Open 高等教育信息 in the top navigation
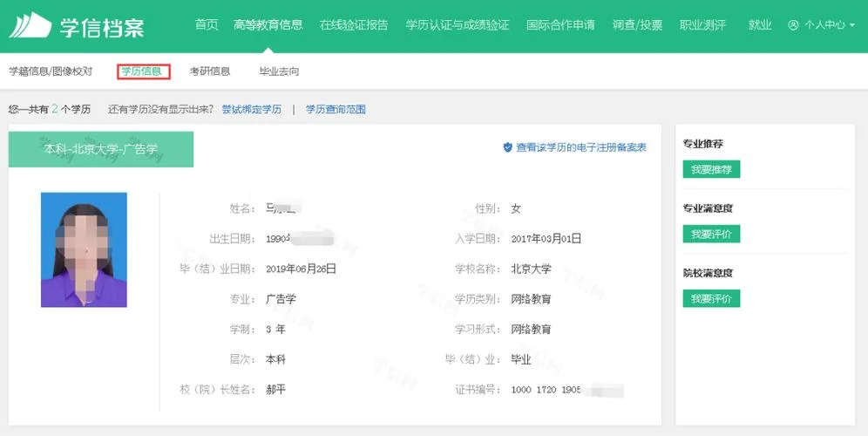868x436 pixels. pyautogui.click(x=268, y=25)
